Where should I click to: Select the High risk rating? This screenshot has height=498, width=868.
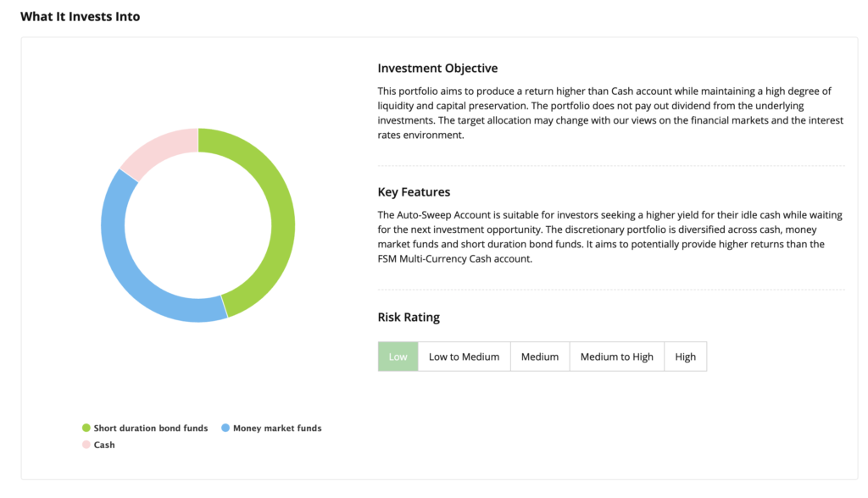pyautogui.click(x=685, y=357)
